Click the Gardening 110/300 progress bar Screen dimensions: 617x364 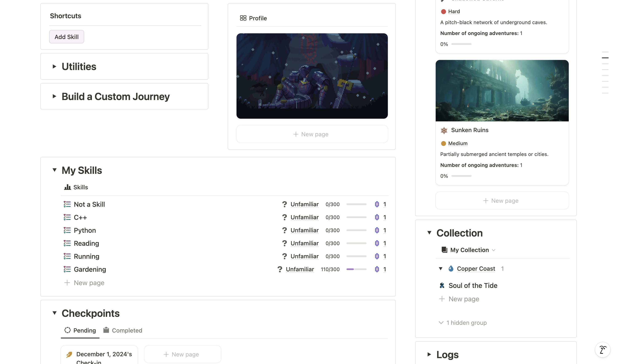(356, 269)
